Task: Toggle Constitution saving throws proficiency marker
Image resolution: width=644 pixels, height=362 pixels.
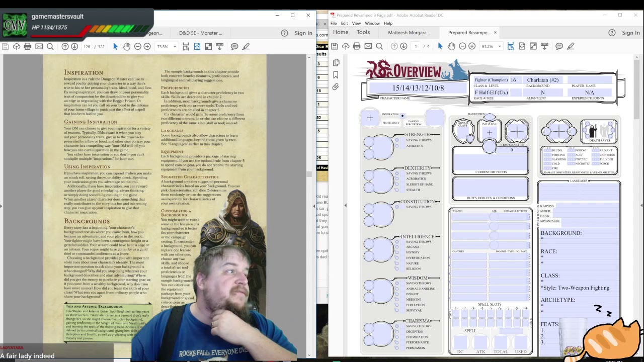Action: pos(397,207)
